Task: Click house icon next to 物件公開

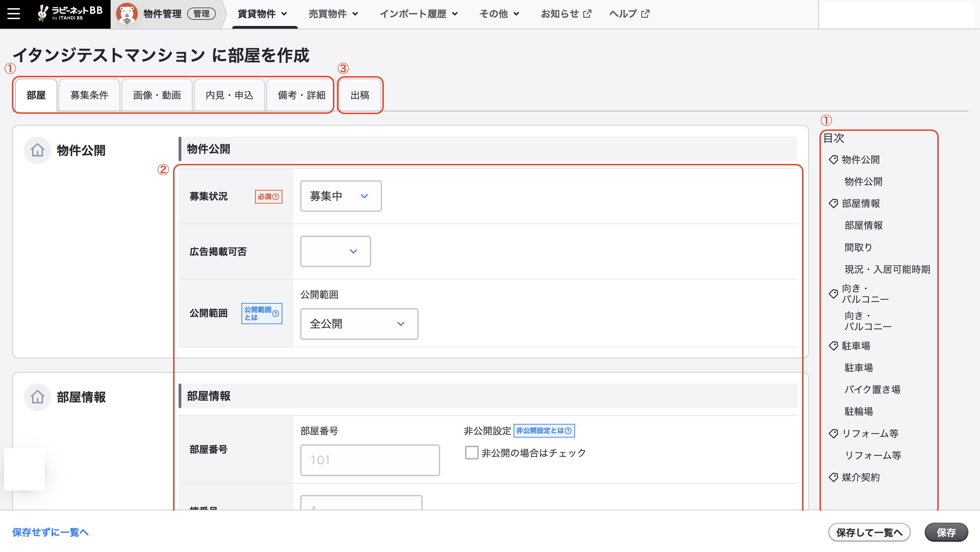Action: pyautogui.click(x=37, y=150)
